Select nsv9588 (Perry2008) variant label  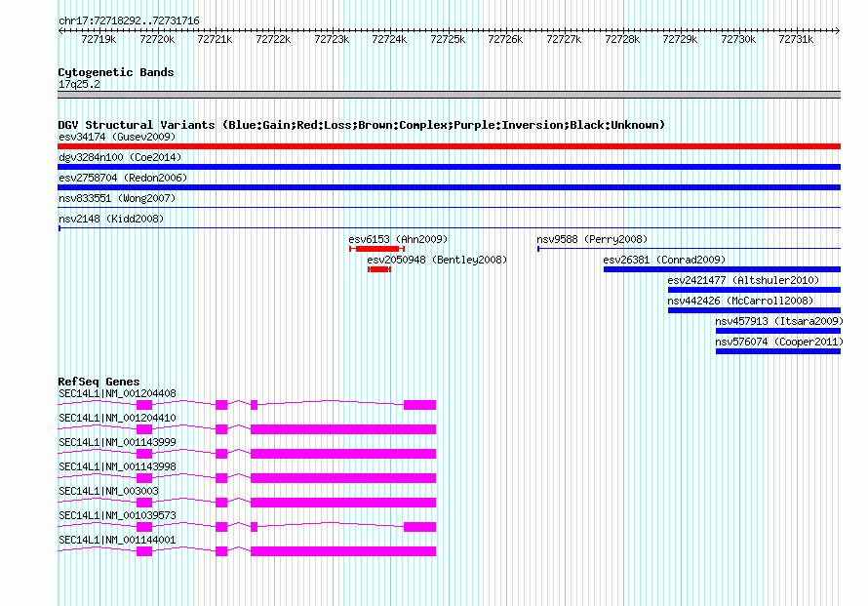coord(592,239)
